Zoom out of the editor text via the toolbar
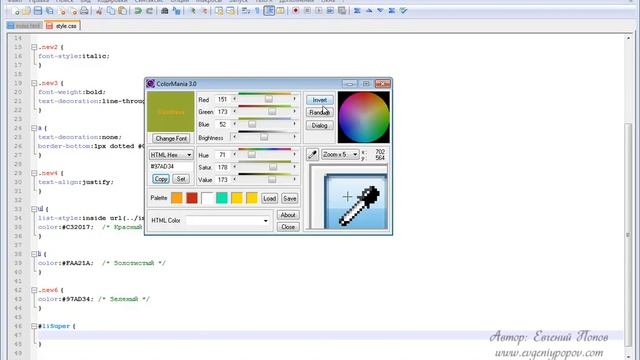The width and height of the screenshot is (640, 360). click(x=204, y=11)
